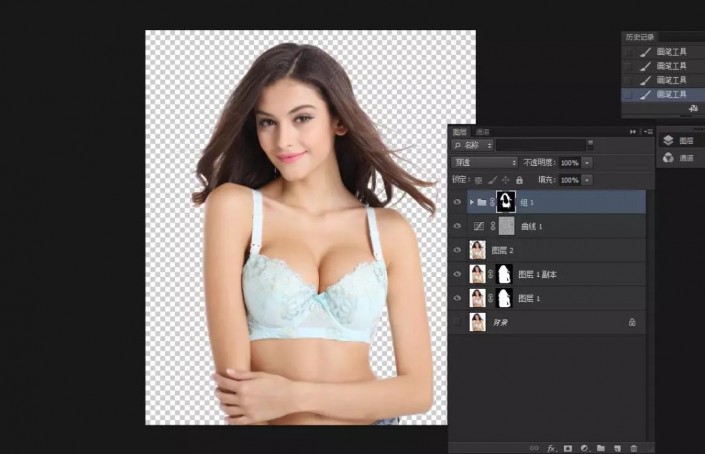705x454 pixels.
Task: Click the chain link on 图层 1 副本
Action: (x=491, y=274)
